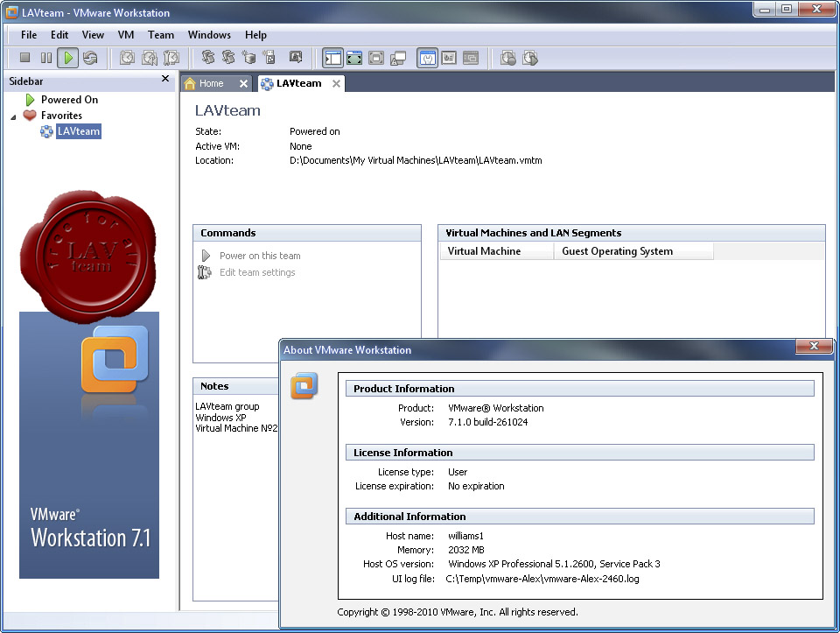Image resolution: width=840 pixels, height=633 pixels.
Task: Open the Edit menu
Action: coord(59,35)
